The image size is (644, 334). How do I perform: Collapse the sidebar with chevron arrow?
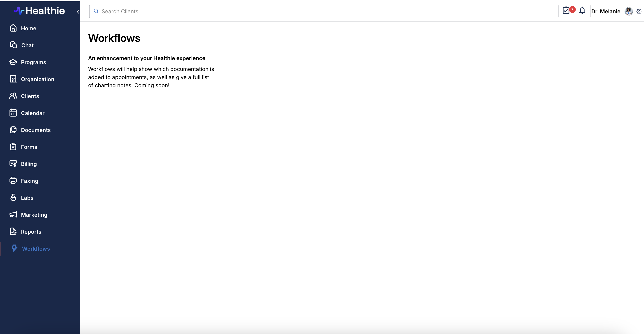coord(78,12)
